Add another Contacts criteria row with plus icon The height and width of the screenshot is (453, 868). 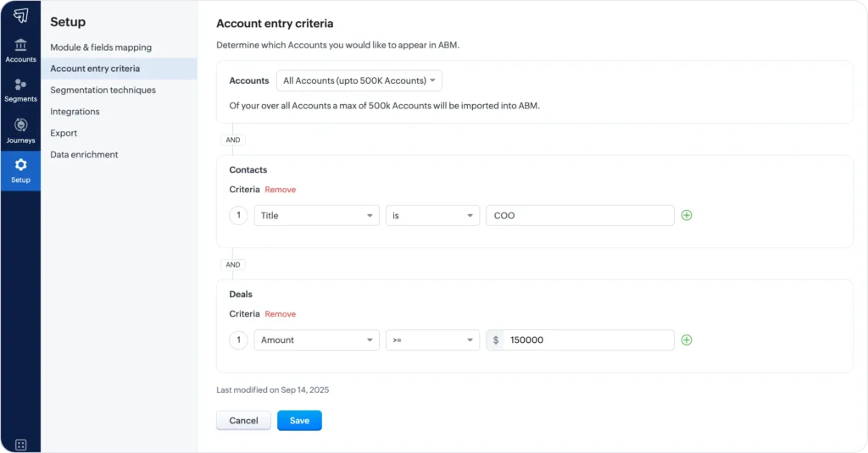687,215
